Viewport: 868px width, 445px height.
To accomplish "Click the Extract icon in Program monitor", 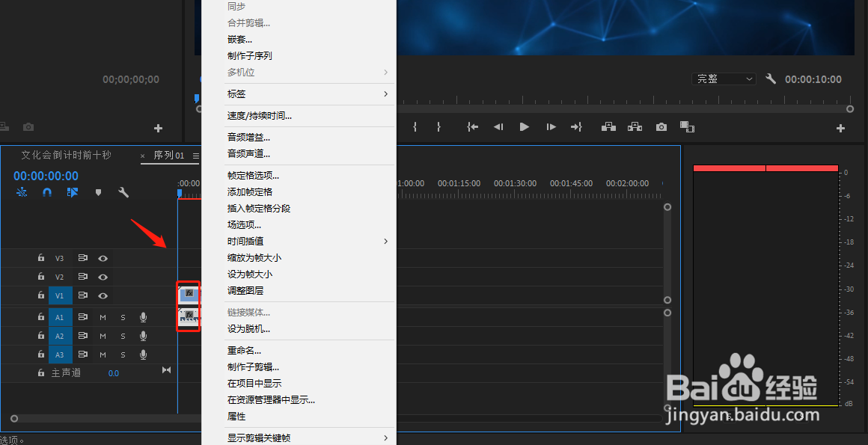I will point(635,126).
